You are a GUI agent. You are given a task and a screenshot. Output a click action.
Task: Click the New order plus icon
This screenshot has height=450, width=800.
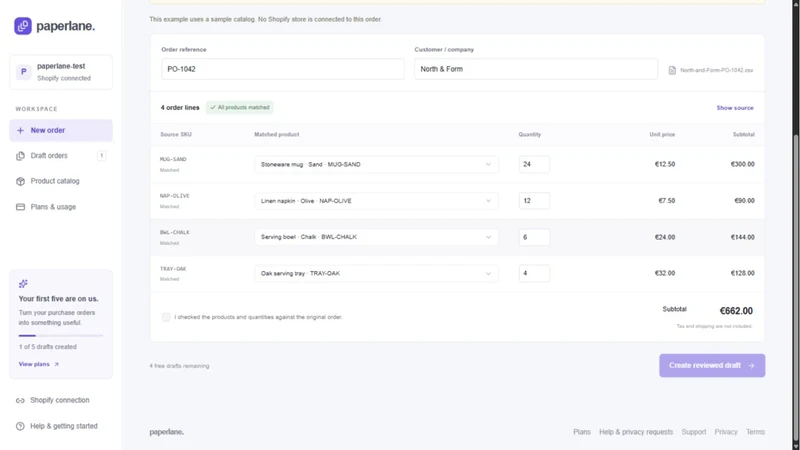click(x=20, y=131)
